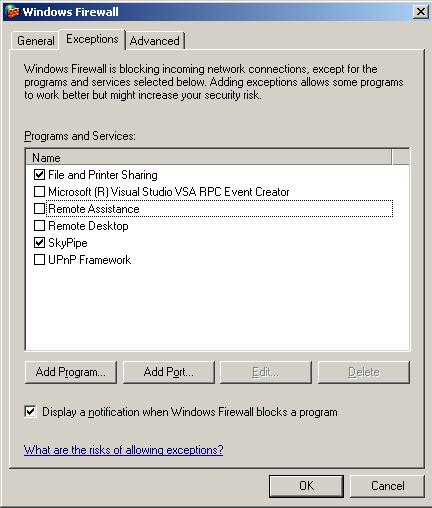
Task: Toggle the firewall block notification checkbox
Action: pyautogui.click(x=30, y=412)
